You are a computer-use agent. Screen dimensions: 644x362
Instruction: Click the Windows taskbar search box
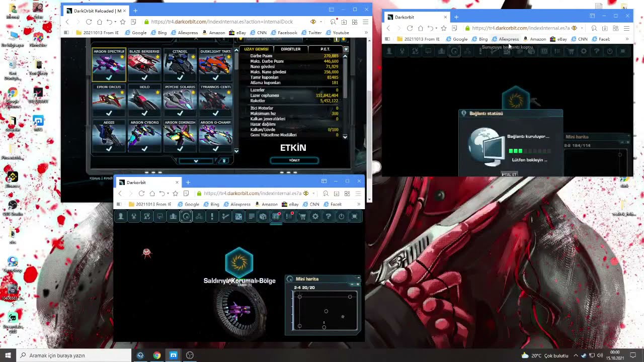click(74, 355)
